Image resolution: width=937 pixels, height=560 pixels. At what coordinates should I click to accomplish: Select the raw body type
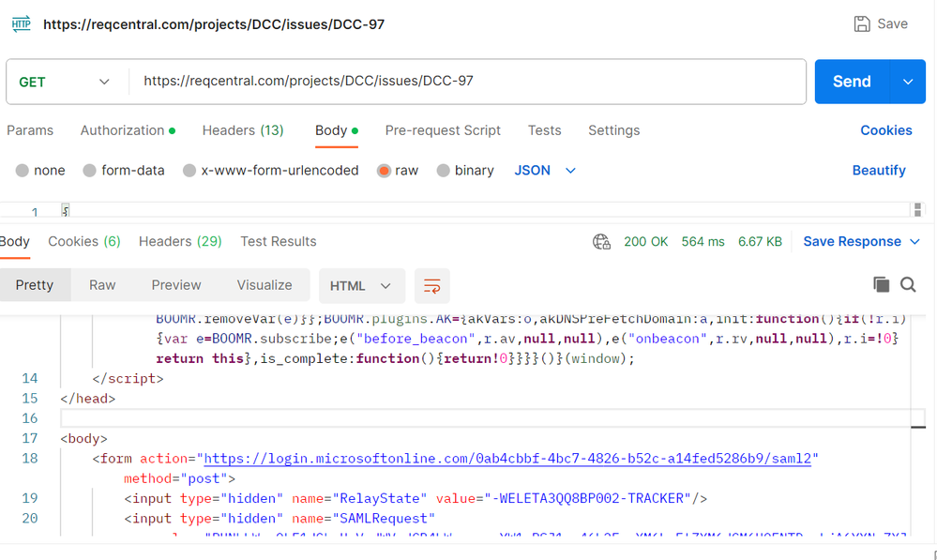[x=384, y=171]
